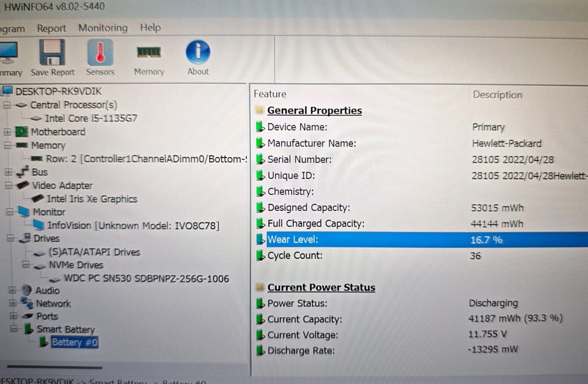Select NVMe Drives tree node
The height and width of the screenshot is (384, 588).
[76, 265]
